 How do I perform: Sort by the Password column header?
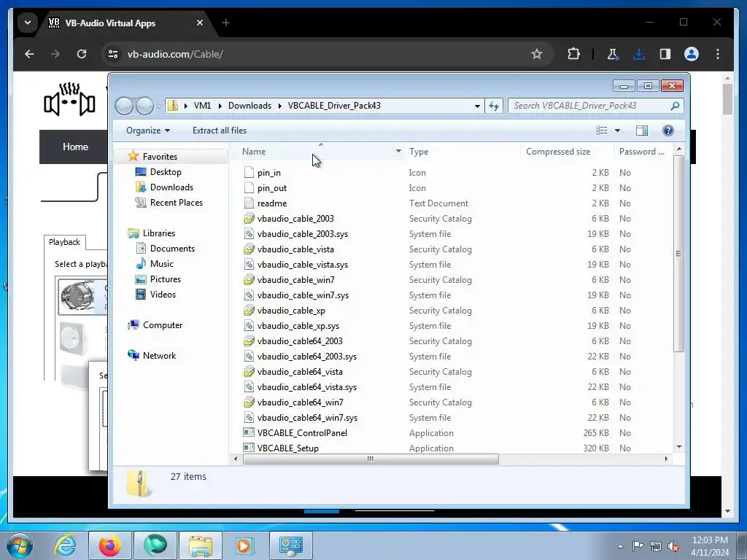pos(641,152)
